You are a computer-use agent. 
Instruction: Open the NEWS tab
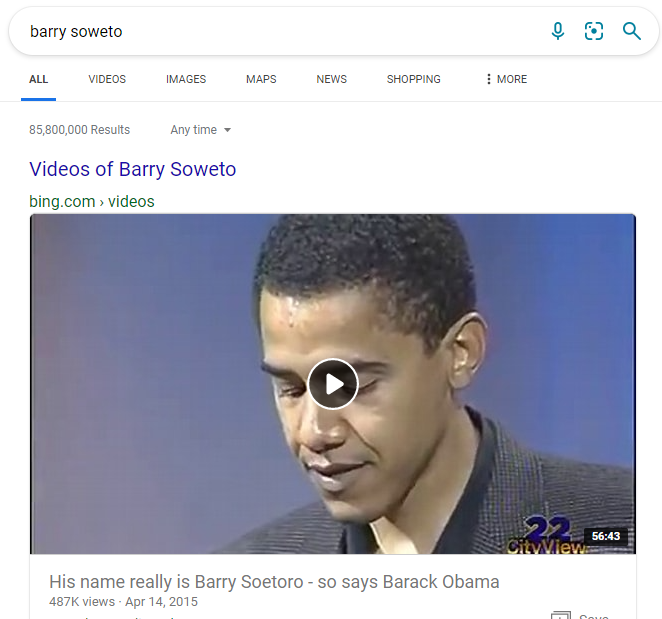click(331, 79)
